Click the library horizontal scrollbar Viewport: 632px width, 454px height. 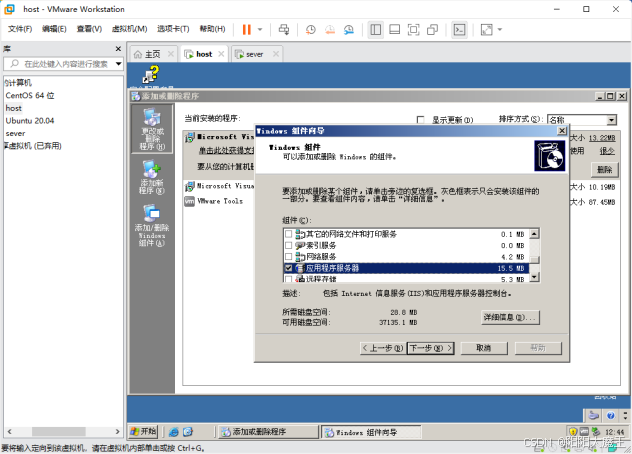click(59, 431)
